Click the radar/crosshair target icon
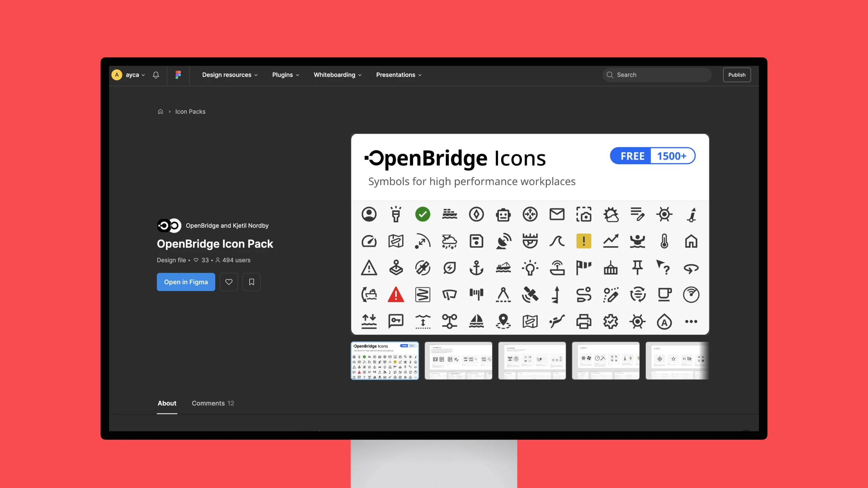The width and height of the screenshot is (868, 488). click(530, 213)
